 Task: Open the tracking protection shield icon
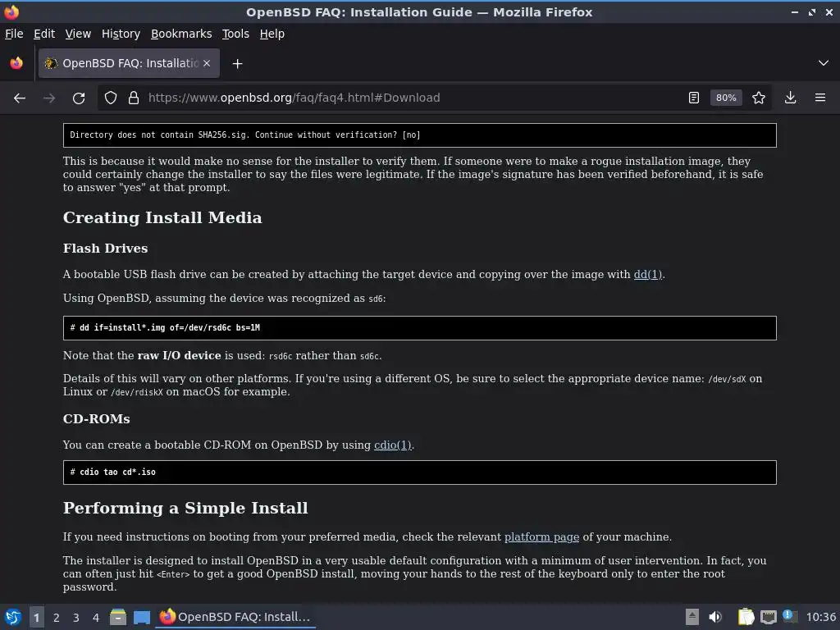pyautogui.click(x=111, y=98)
